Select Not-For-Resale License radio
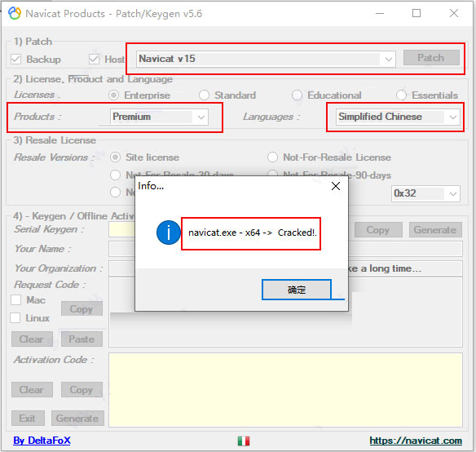This screenshot has width=476, height=452. pyautogui.click(x=272, y=157)
